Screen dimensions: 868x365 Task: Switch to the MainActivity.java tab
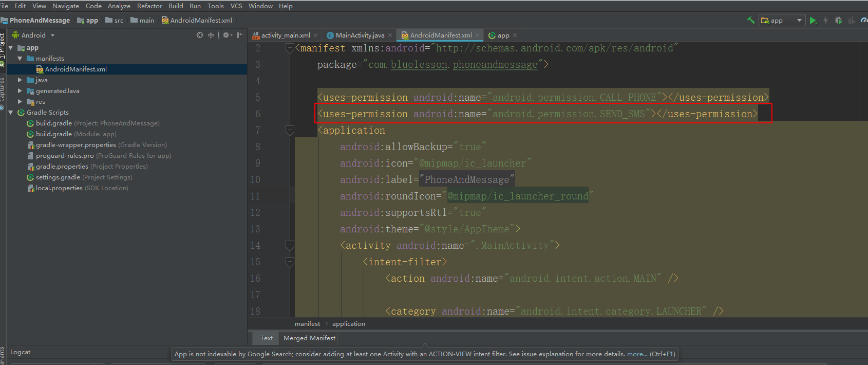(360, 35)
